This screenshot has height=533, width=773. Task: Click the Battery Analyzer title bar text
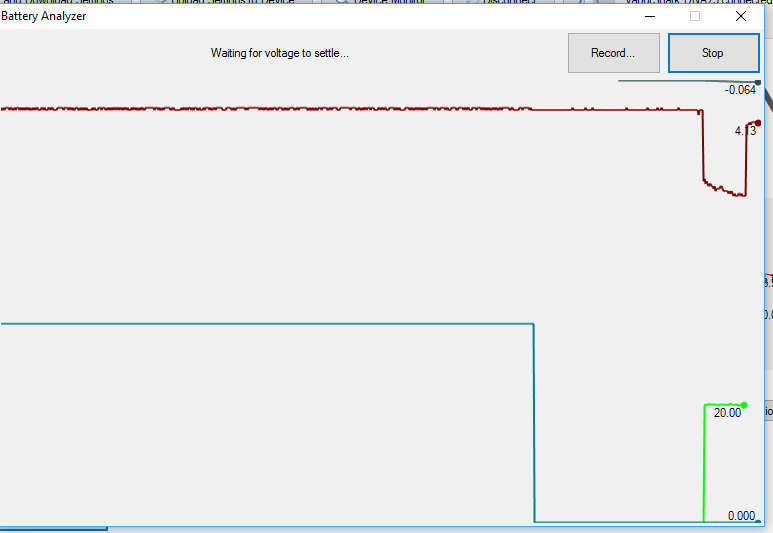tap(43, 16)
